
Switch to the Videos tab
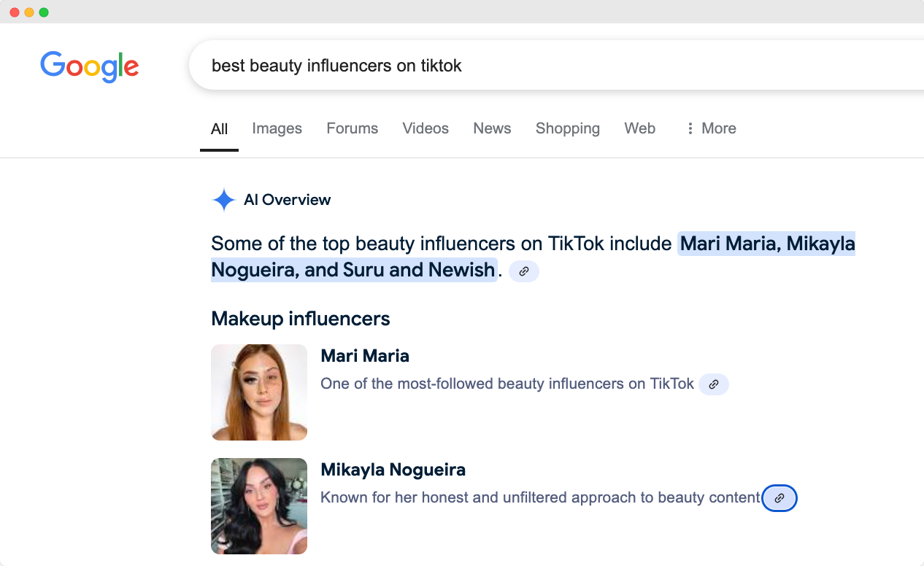pyautogui.click(x=426, y=128)
